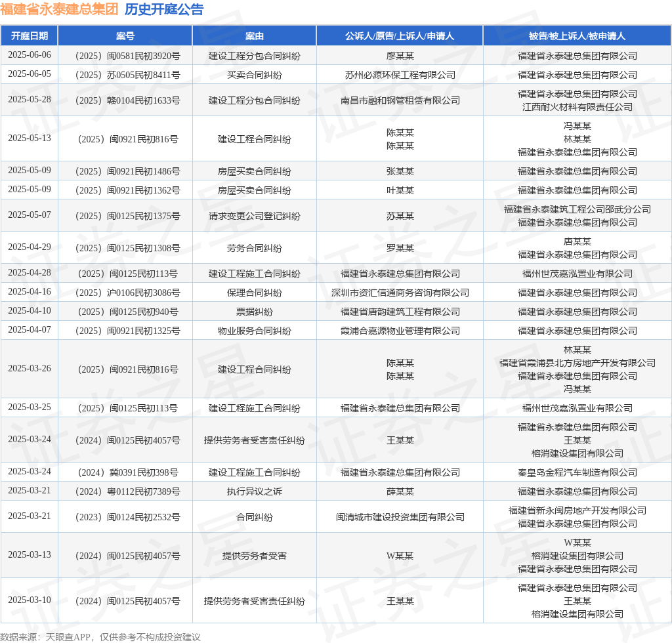This screenshot has width=672, height=643.
Task: Select the 案号 column header
Action: (125, 36)
